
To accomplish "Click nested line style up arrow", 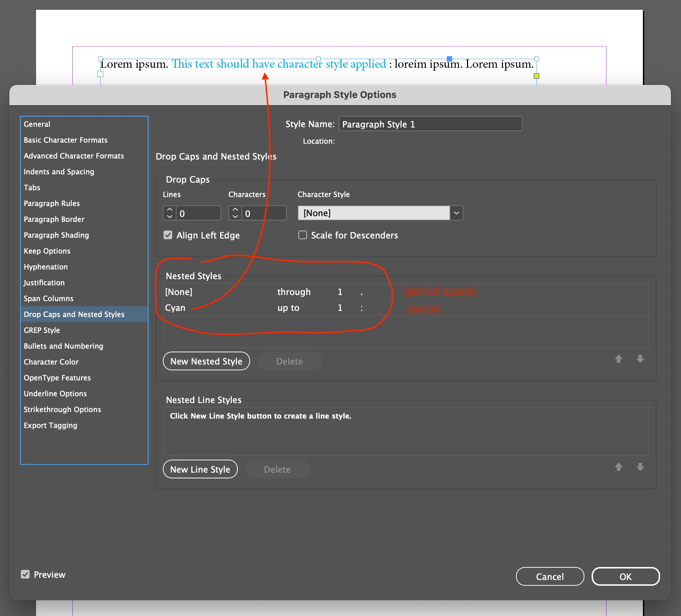I will 618,467.
